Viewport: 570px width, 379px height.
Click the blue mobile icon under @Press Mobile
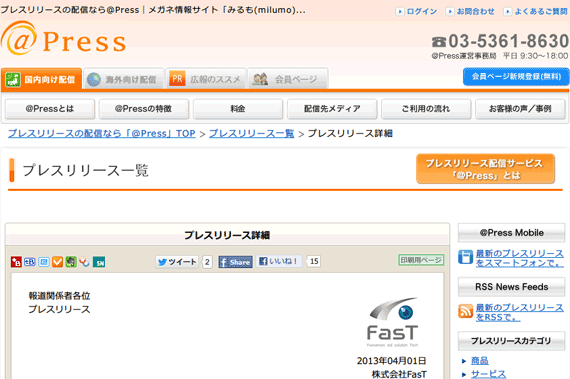coord(465,257)
